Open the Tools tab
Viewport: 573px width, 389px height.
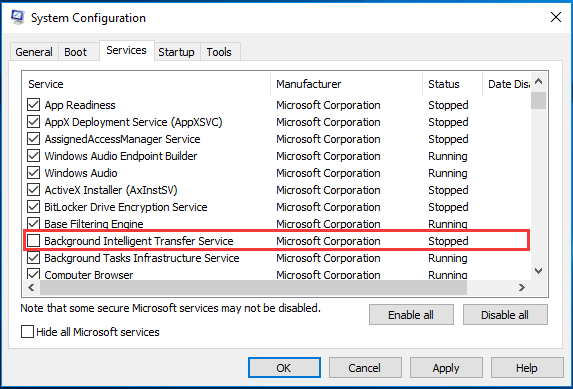pos(219,52)
